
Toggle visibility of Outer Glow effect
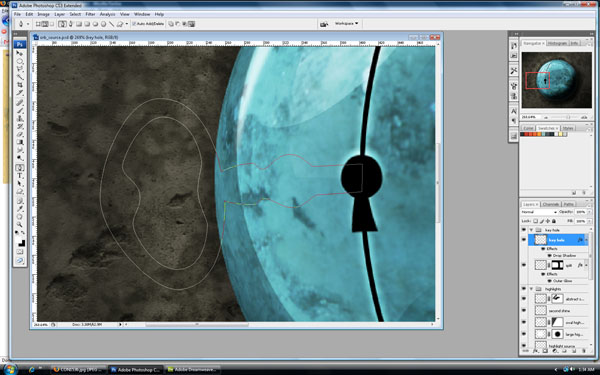coord(550,281)
